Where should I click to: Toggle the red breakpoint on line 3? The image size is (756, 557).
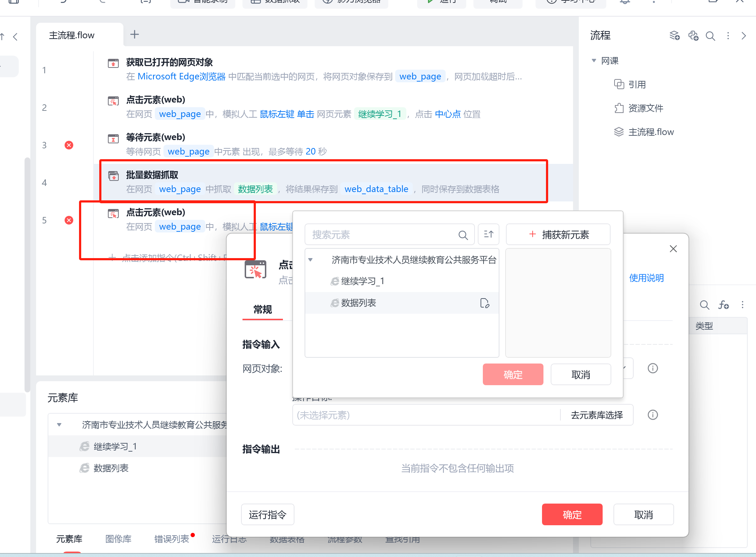pos(69,145)
